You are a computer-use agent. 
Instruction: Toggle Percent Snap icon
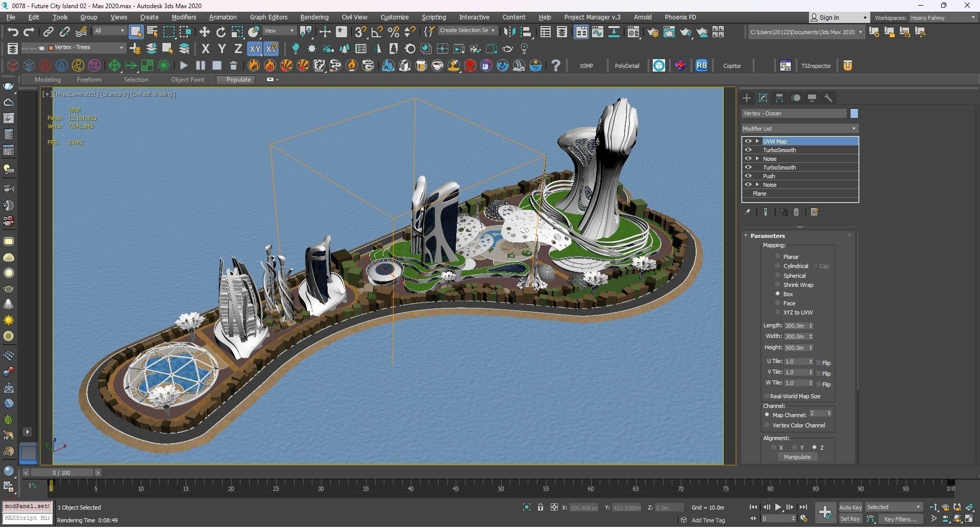tap(394, 32)
